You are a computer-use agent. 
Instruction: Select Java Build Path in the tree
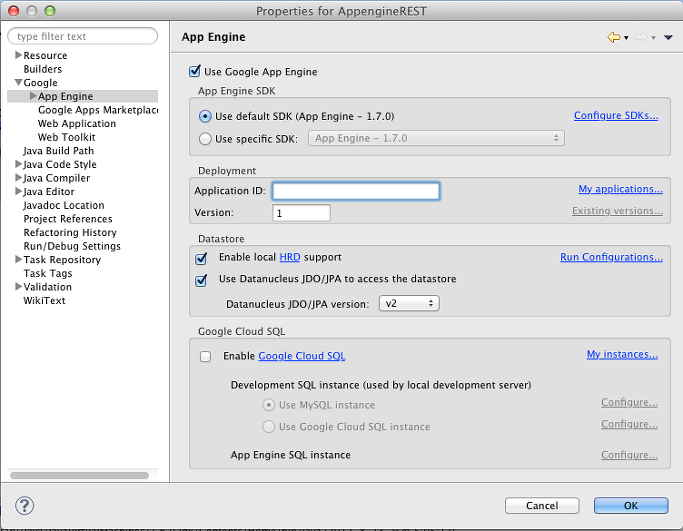point(58,151)
